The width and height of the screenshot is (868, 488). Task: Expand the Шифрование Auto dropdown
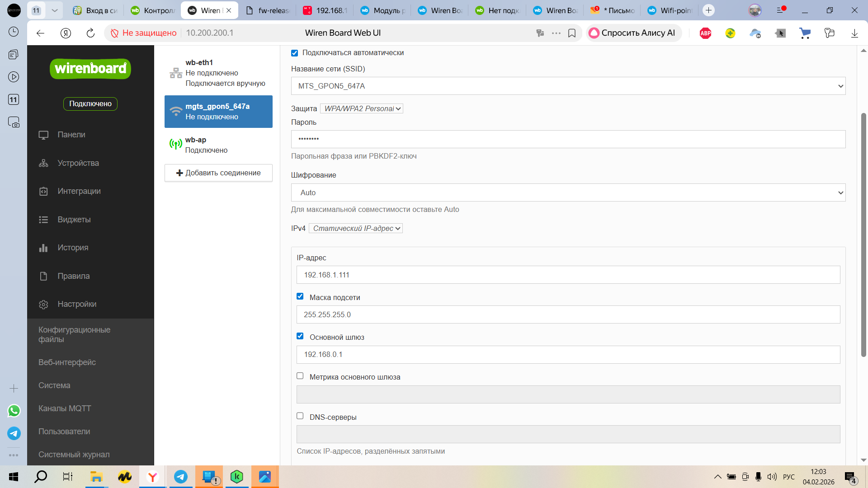coord(568,193)
